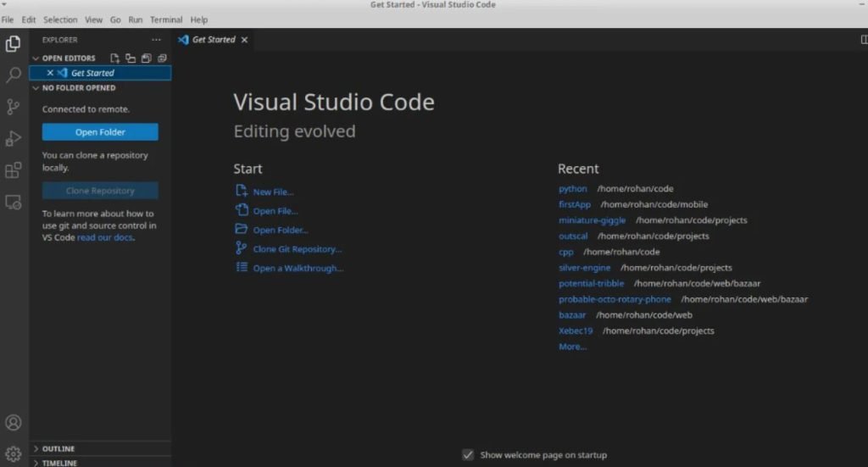
Task: Select the Get Started editor tab
Action: [x=214, y=40]
